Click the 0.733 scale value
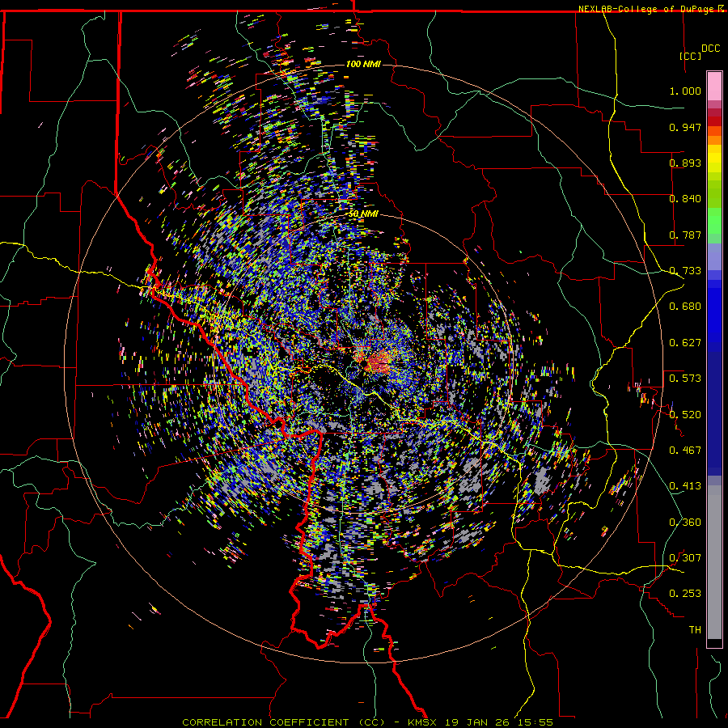This screenshot has height=728, width=728. click(x=685, y=271)
